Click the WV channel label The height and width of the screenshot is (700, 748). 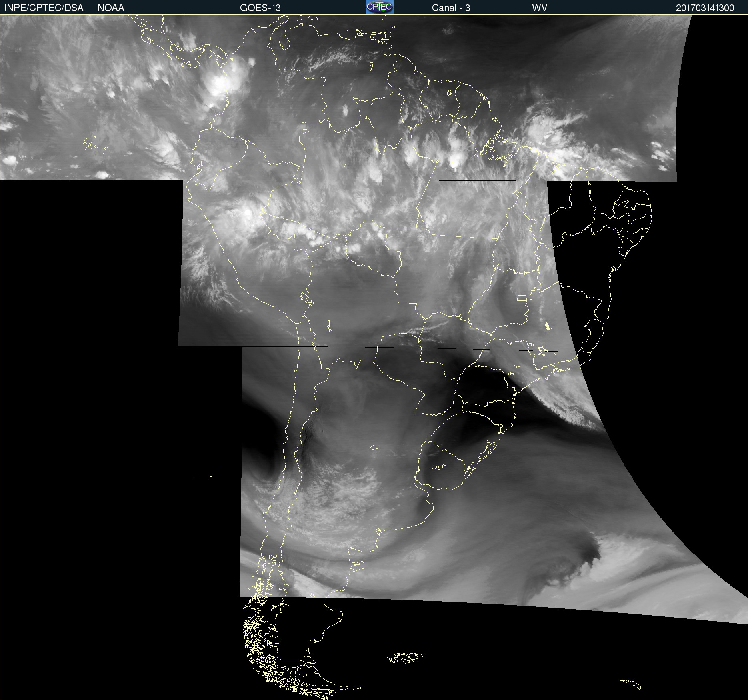click(540, 8)
